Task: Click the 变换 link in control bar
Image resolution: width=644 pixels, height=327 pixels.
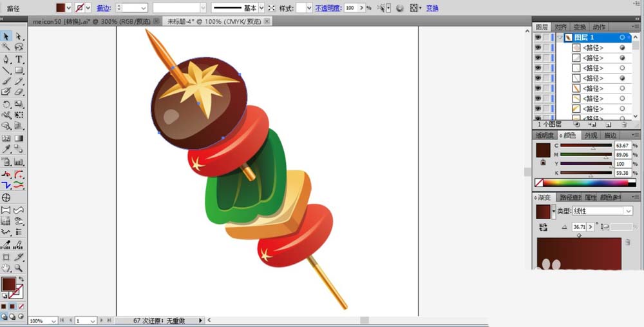Action: [432, 8]
